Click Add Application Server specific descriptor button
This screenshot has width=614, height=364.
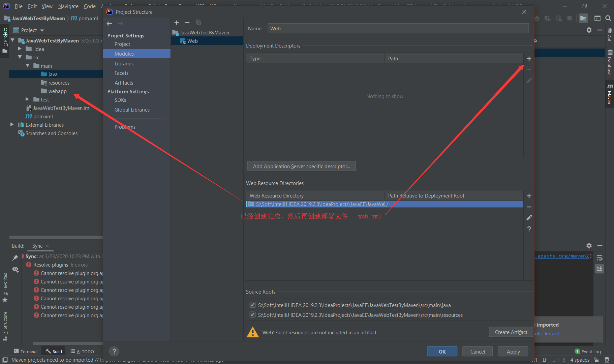(x=302, y=166)
